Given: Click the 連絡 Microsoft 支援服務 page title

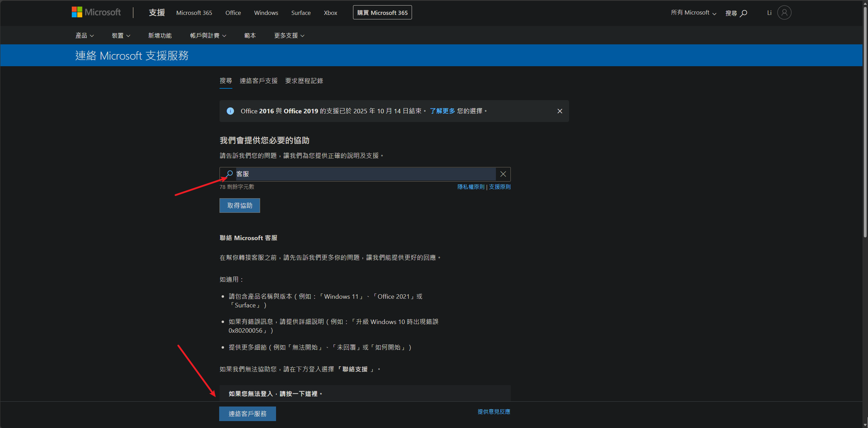Looking at the screenshot, I should pyautogui.click(x=132, y=56).
